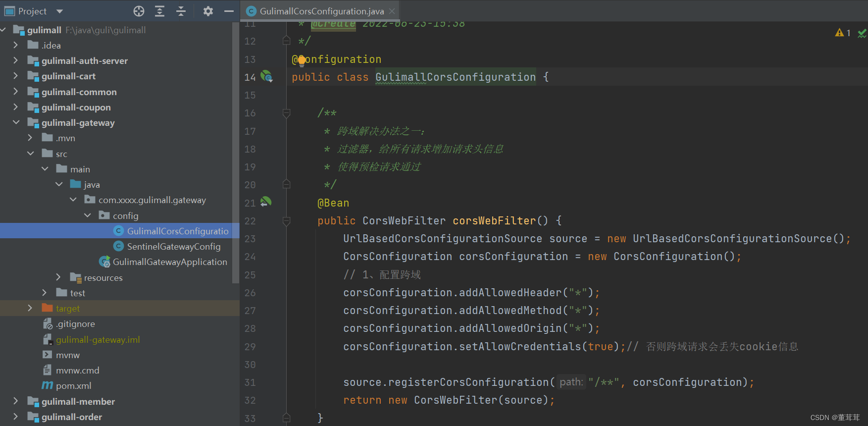This screenshot has width=868, height=426.
Task: Click the SentinelGatewayConfig class icon
Action: click(119, 246)
